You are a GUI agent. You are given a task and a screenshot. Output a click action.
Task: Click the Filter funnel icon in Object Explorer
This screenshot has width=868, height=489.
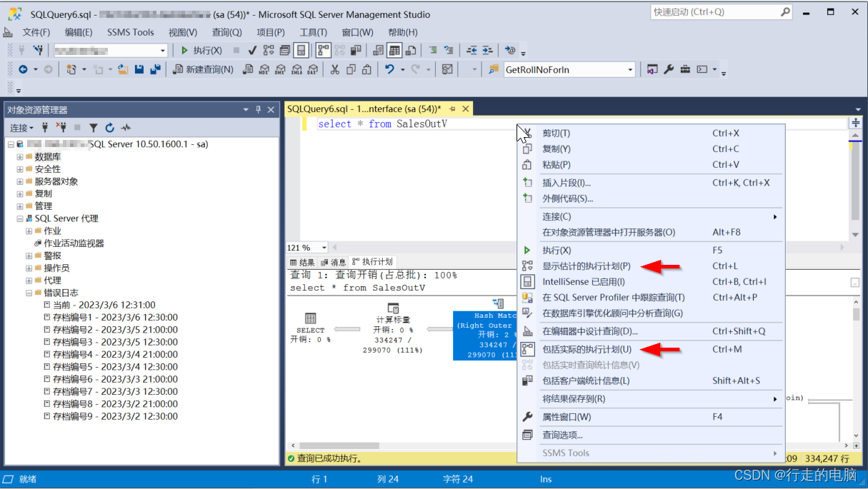pyautogui.click(x=94, y=128)
